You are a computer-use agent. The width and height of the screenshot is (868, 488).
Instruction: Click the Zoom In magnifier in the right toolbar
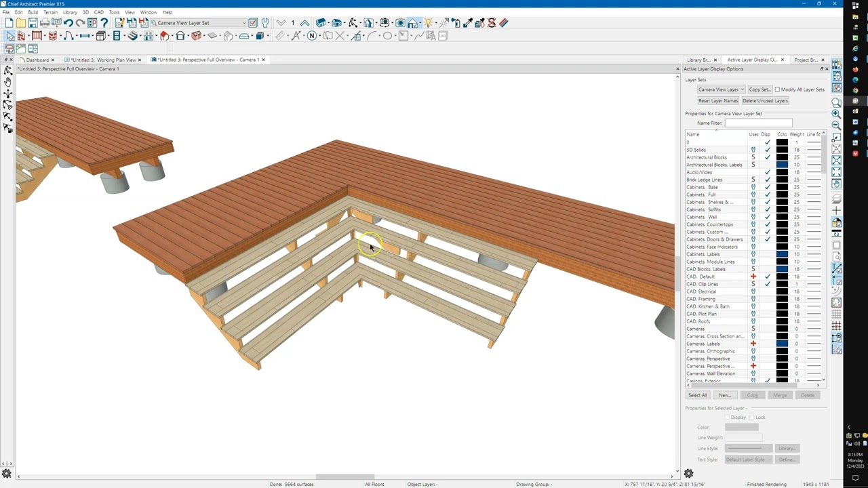click(836, 114)
